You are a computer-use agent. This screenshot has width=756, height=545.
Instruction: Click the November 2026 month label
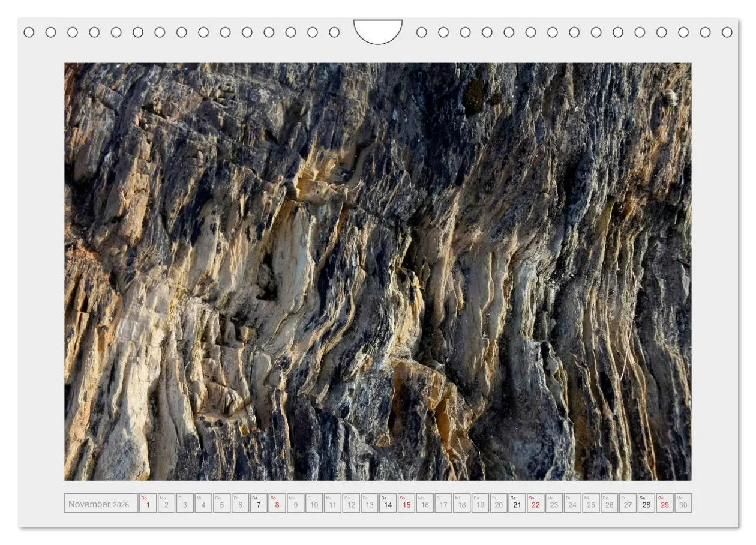(x=98, y=504)
